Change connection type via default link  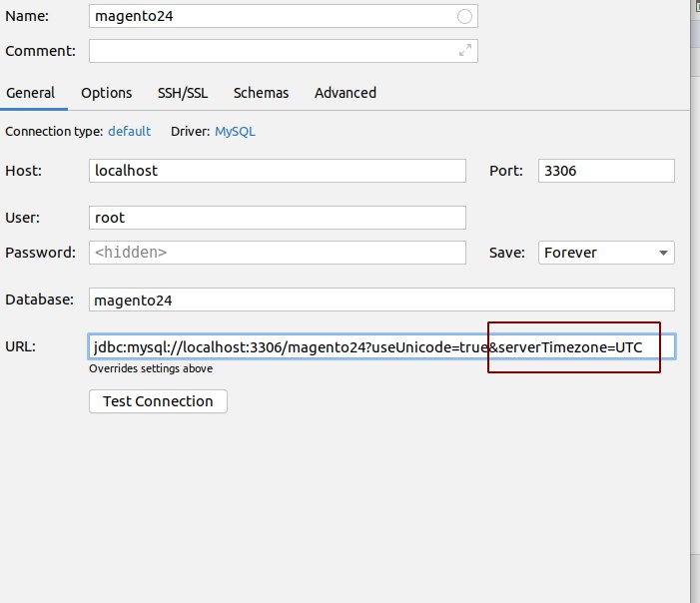[x=130, y=131]
